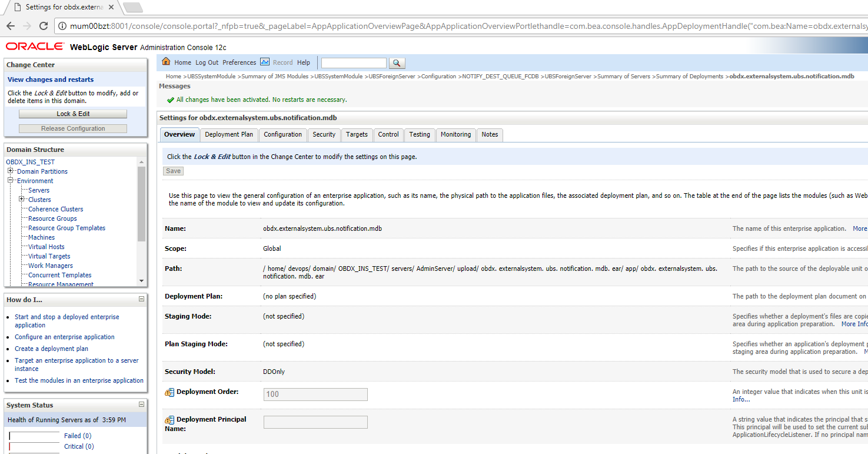
Task: Open Work Managers tree item
Action: [x=51, y=266]
